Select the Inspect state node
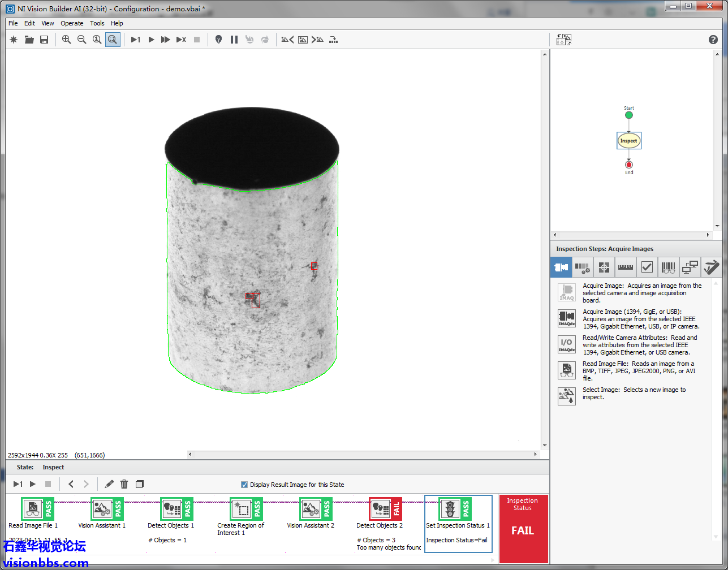 coord(629,141)
